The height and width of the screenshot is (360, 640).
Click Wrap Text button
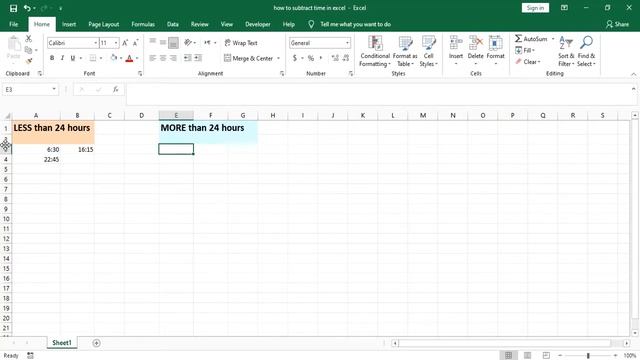coord(241,43)
